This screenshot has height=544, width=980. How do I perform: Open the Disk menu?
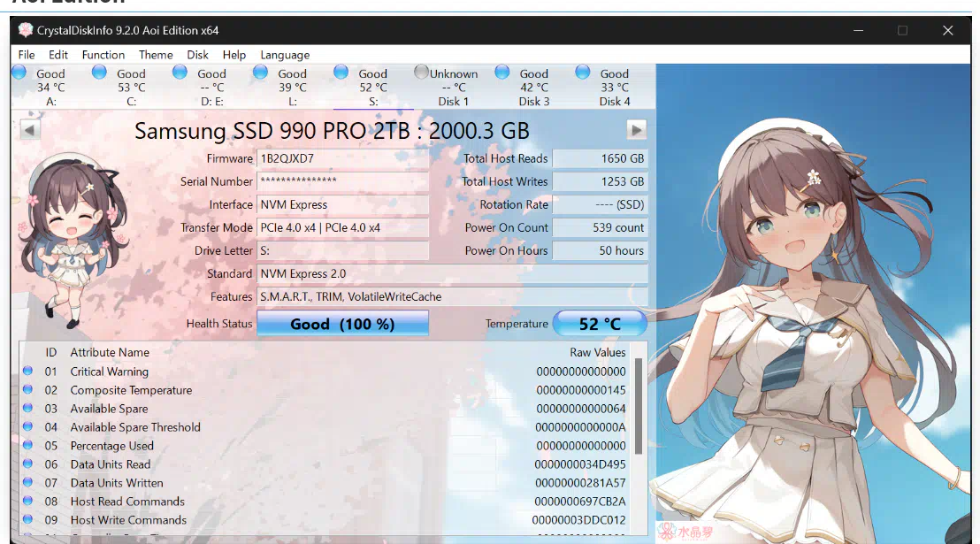(197, 55)
